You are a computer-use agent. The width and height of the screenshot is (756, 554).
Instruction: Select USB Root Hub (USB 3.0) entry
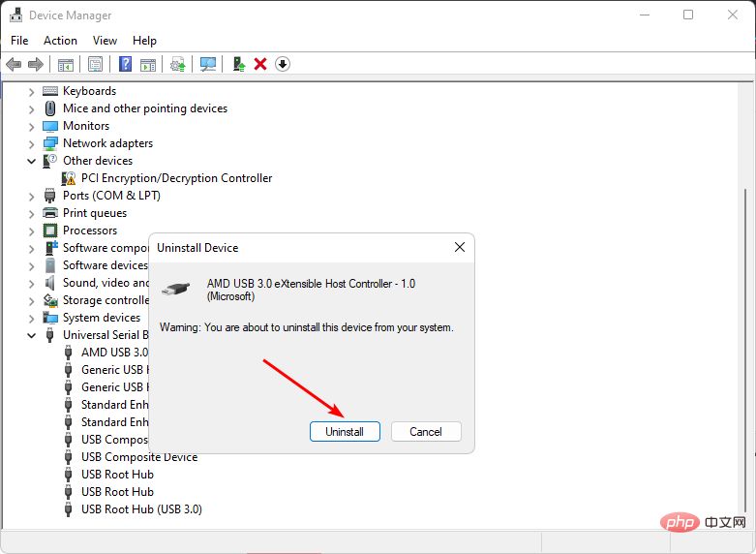[x=141, y=509]
